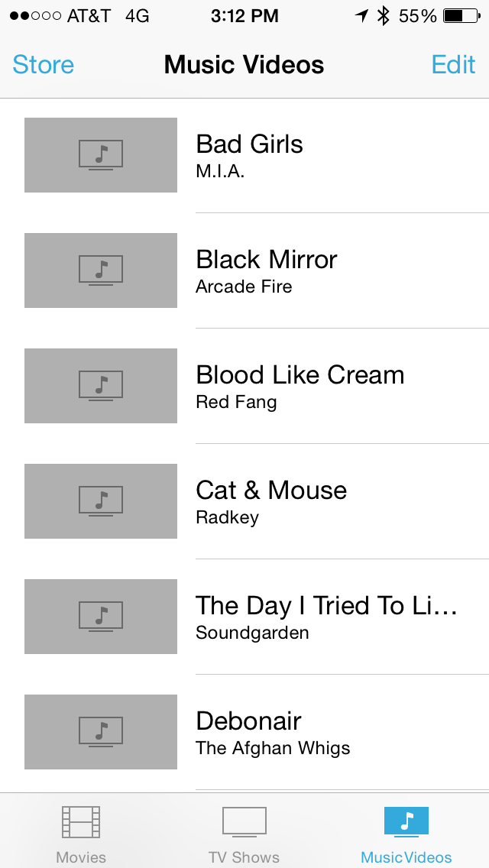Tap the location arrow status icon
Screen dimensions: 489x868
[x=361, y=16]
